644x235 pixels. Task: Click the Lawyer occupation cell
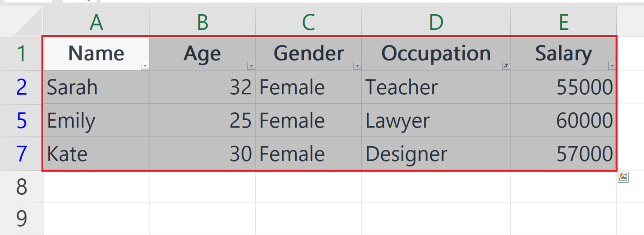point(436,120)
